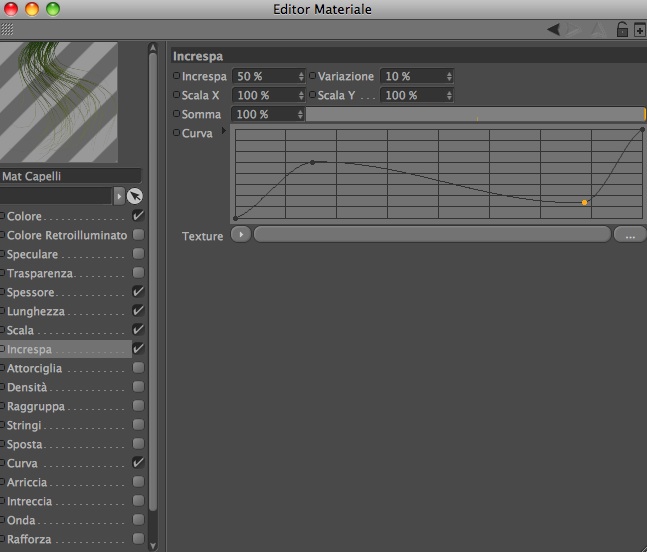This screenshot has height=552, width=647.
Task: Disable the Curva channel checkbox
Action: (138, 462)
